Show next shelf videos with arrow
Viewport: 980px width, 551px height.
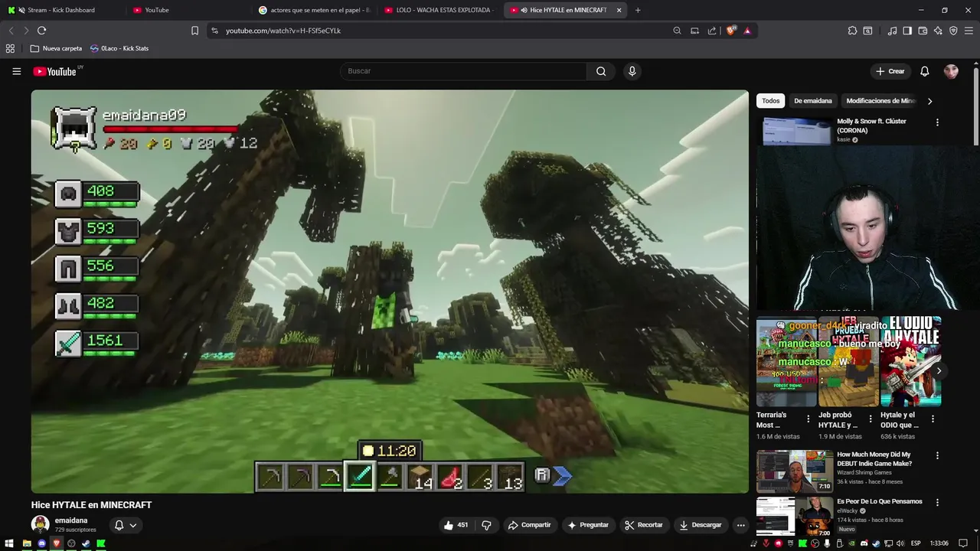point(939,371)
